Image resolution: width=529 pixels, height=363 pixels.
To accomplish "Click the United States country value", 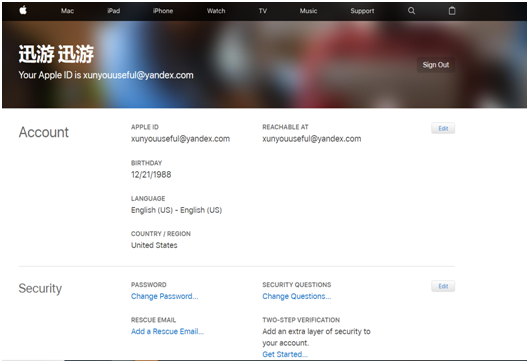I will pos(154,245).
